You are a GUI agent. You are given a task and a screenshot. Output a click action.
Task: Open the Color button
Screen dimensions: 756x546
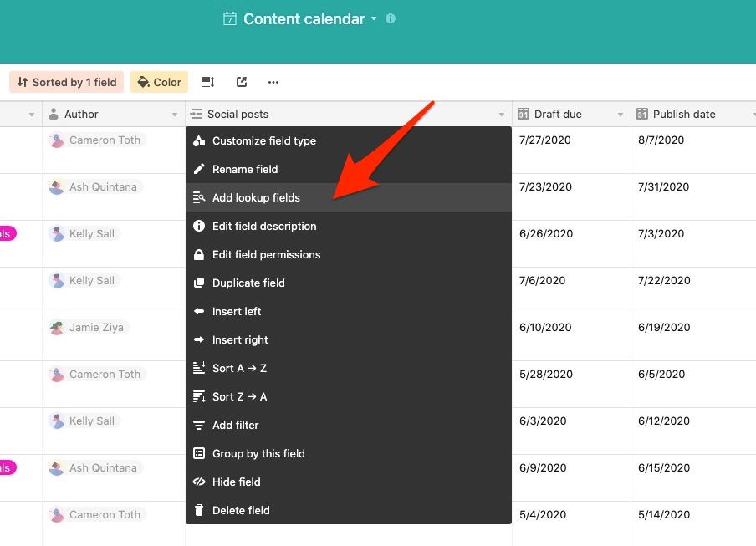pos(159,83)
